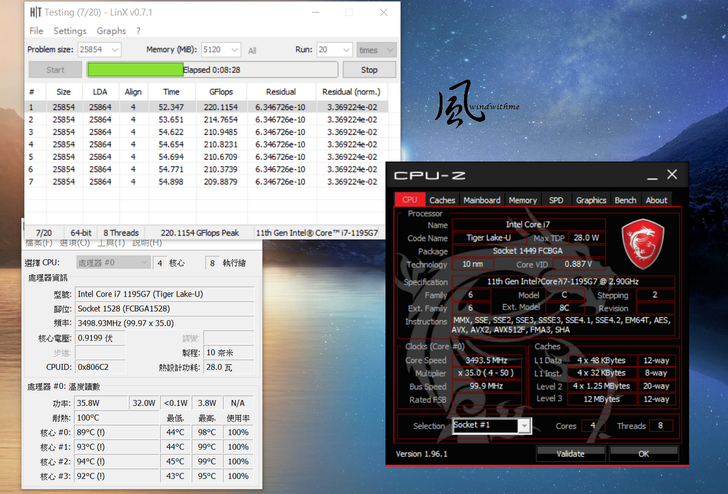Click the MSI dragon shield logo in CPU-Z

click(x=643, y=244)
